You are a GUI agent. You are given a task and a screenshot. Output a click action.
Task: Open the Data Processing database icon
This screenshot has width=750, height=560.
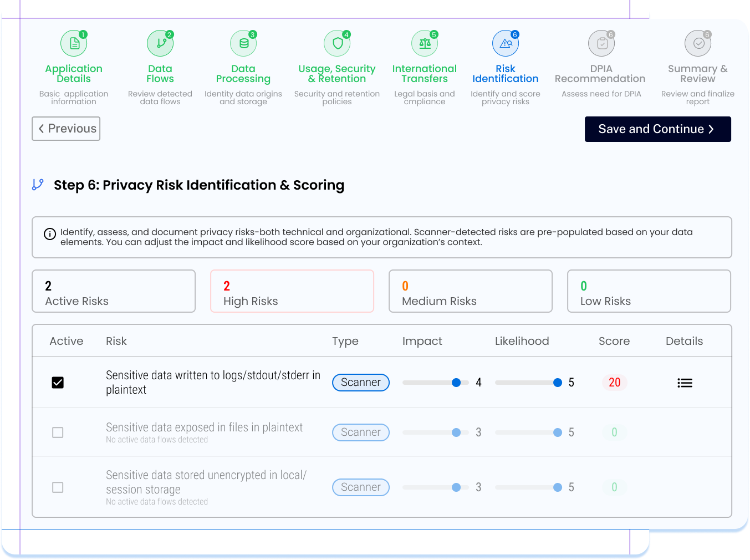tap(243, 43)
